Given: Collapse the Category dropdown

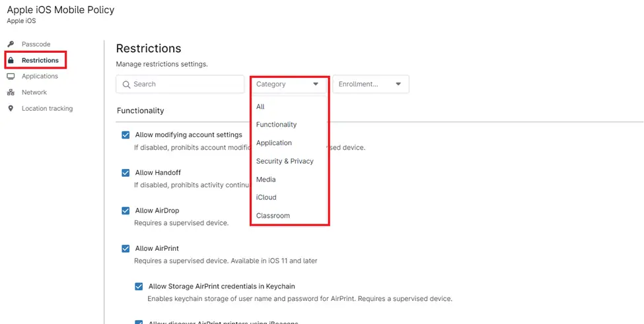Looking at the screenshot, I should tap(289, 84).
